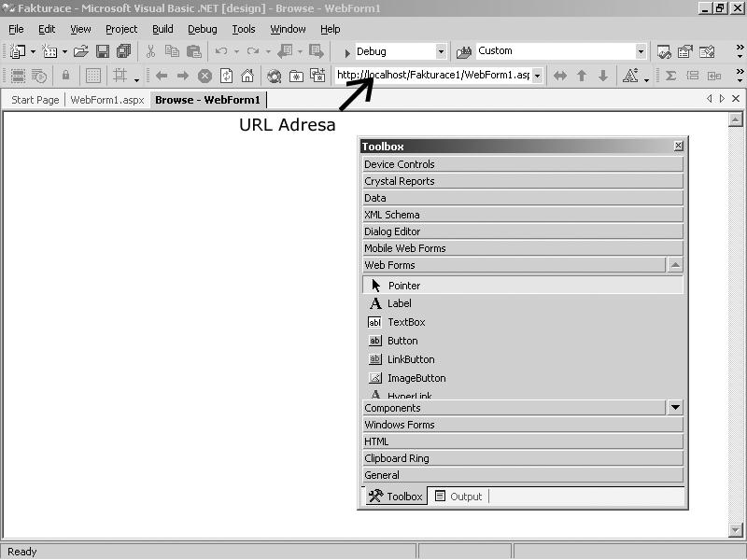
Task: Select the LinkButton control in Toolbox
Action: pyautogui.click(x=523, y=359)
